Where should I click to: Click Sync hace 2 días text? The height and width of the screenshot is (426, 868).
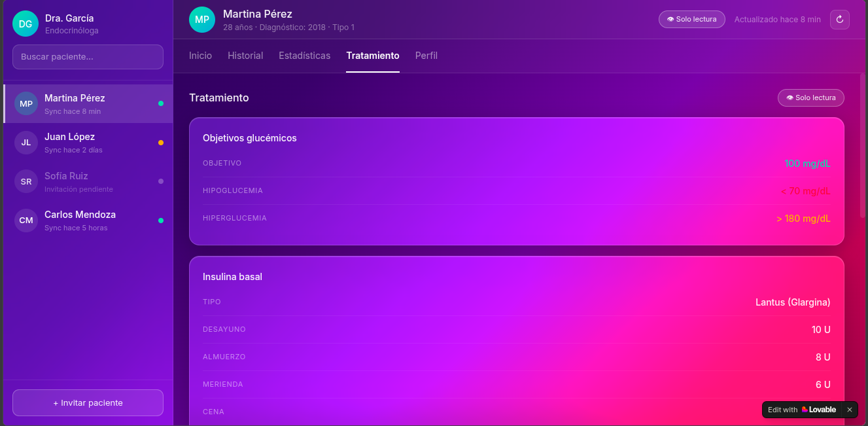click(73, 150)
